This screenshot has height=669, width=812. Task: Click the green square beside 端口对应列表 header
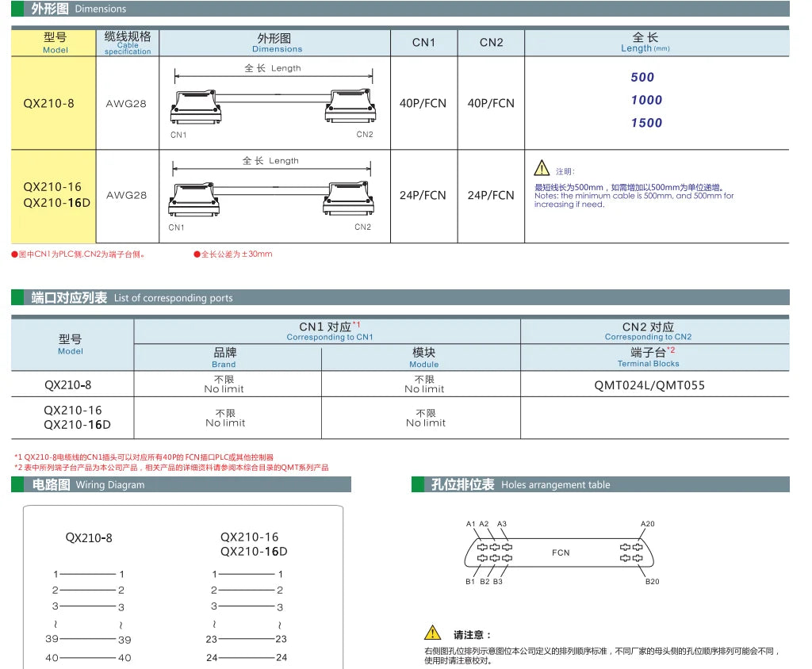point(17,297)
